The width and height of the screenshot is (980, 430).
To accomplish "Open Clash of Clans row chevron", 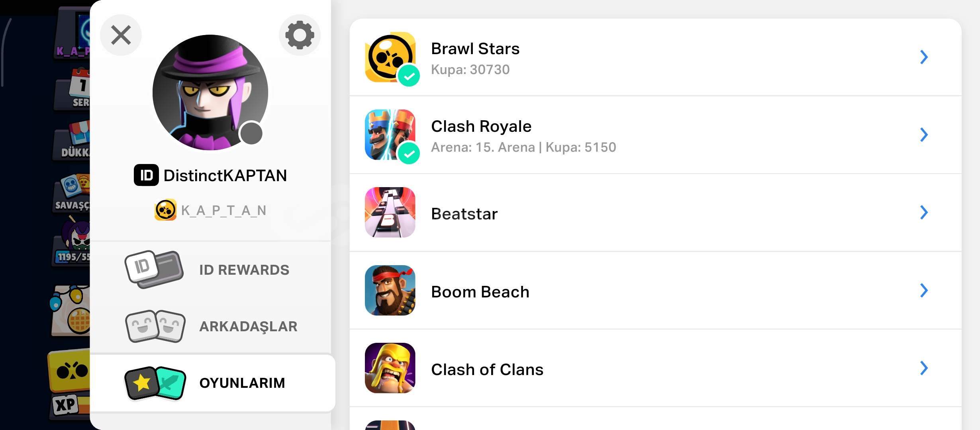I will 924,368.
